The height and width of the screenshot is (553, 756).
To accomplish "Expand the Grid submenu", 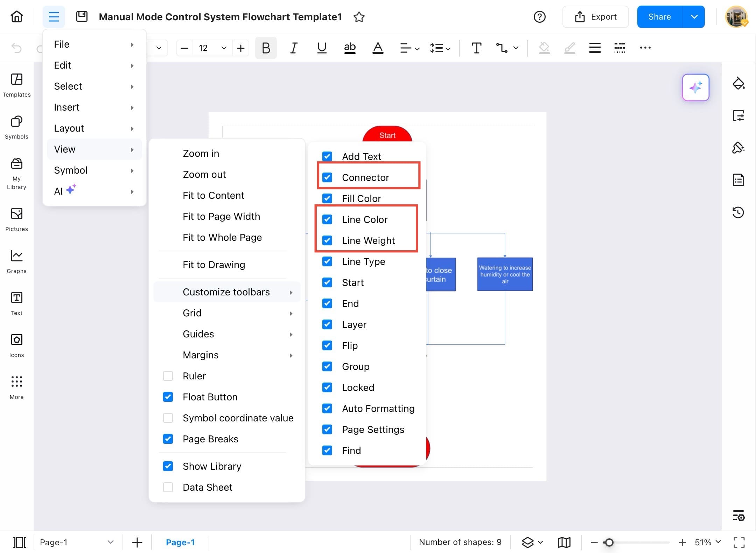I will click(x=192, y=313).
